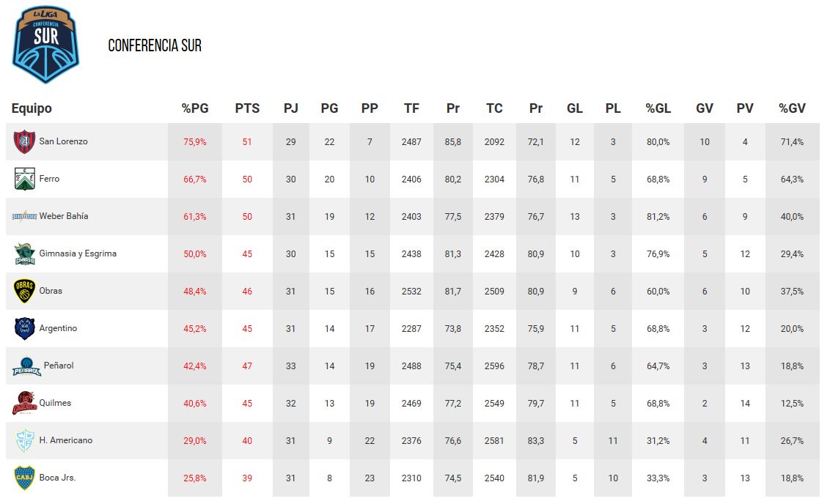Click the TF column header
This screenshot has height=504, width=830.
411,108
